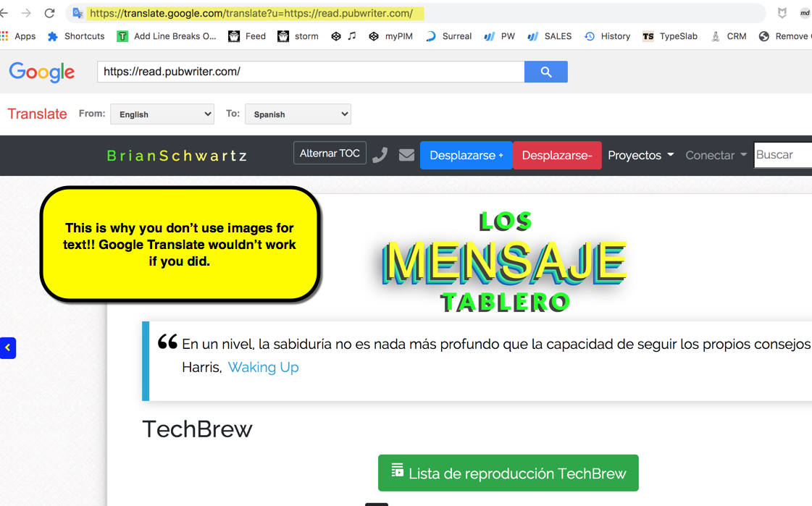Click the Desplazarse- red button
Screen dimensions: 812x506
pos(557,155)
